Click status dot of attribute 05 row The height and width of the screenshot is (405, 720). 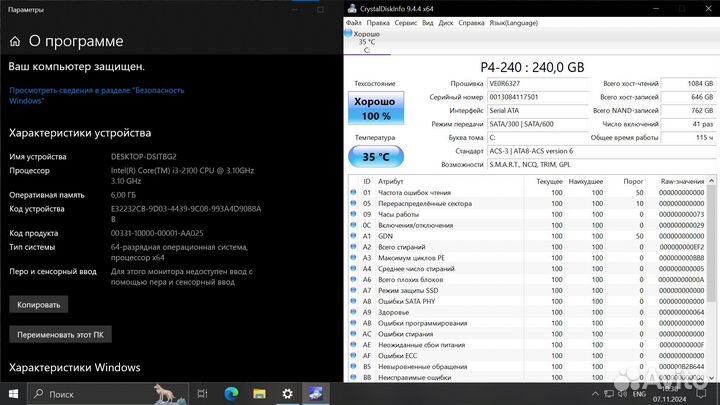click(353, 203)
